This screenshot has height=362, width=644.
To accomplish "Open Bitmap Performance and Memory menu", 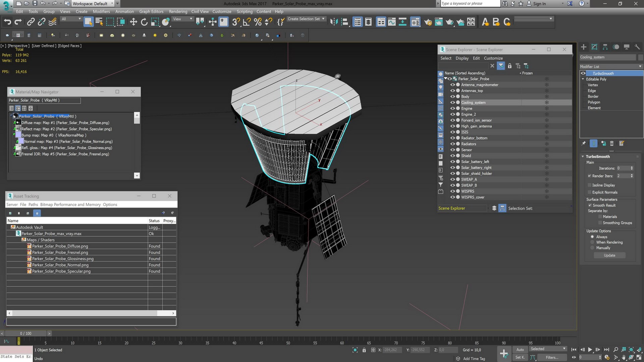I will tap(70, 204).
